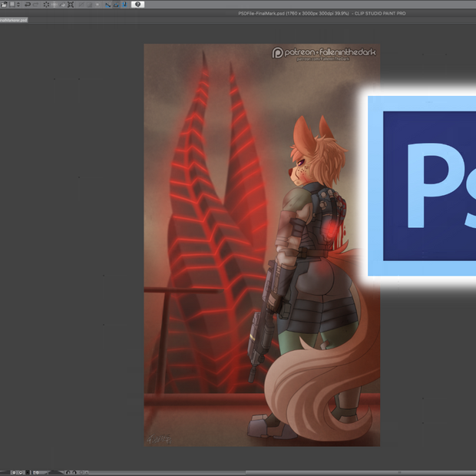Select the Scale/Rotate transform icon

71,5
